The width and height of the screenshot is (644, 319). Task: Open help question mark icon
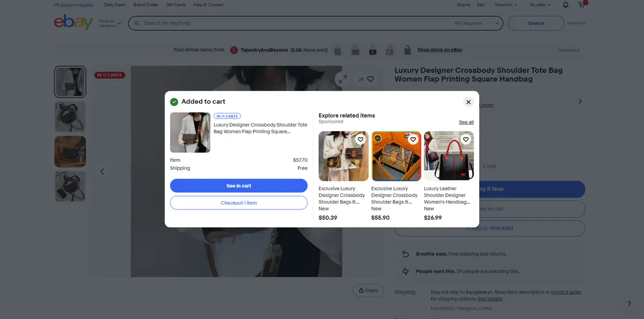coord(629,304)
